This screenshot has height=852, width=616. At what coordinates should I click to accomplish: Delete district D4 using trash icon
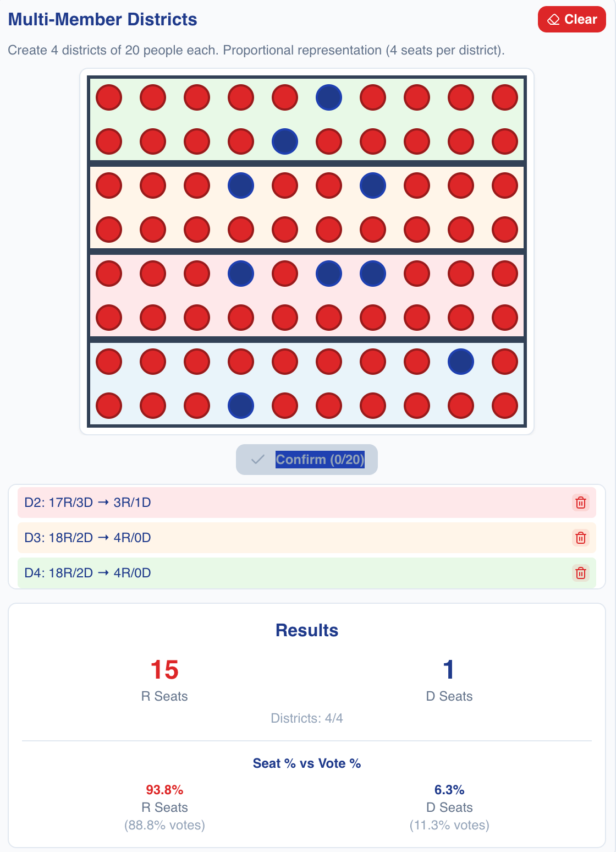580,573
